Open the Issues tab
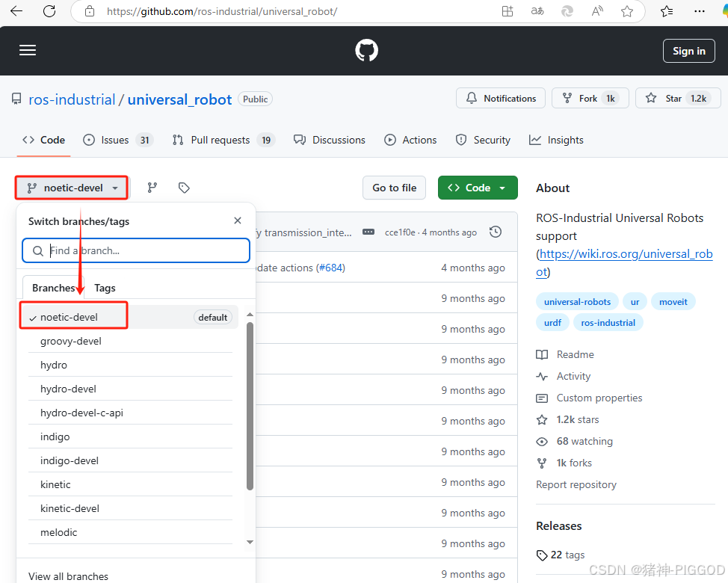The image size is (728, 583). coord(117,140)
